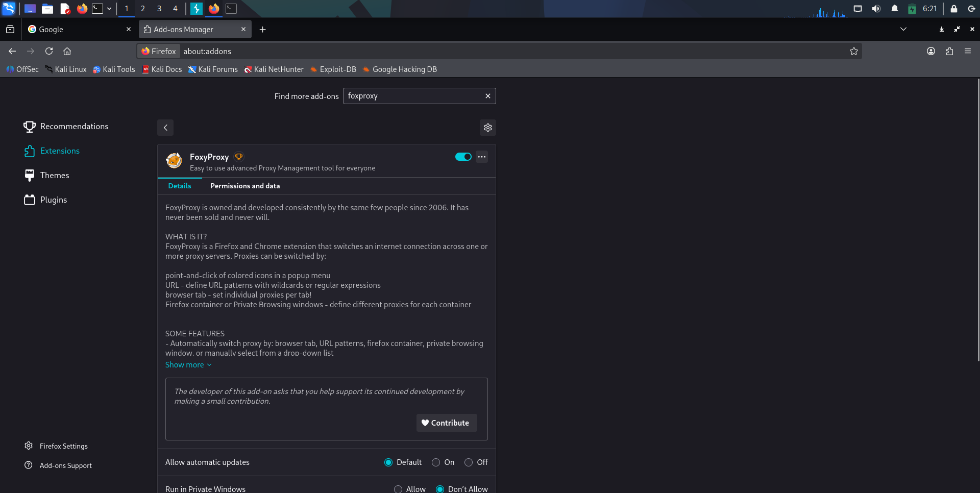Go back to the previous page
Viewport: 980px width, 493px height.
tap(12, 51)
